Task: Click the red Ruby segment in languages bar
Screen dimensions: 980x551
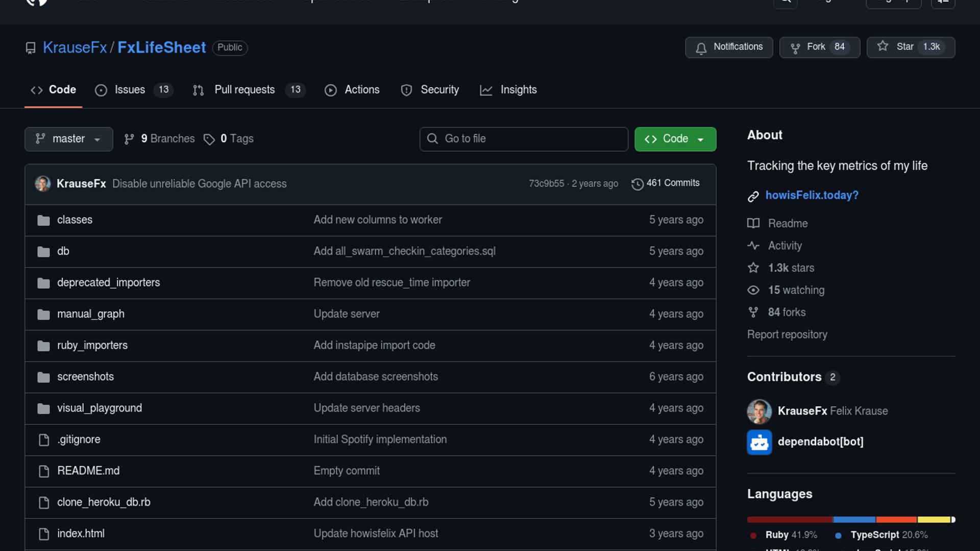Action: pos(790,520)
